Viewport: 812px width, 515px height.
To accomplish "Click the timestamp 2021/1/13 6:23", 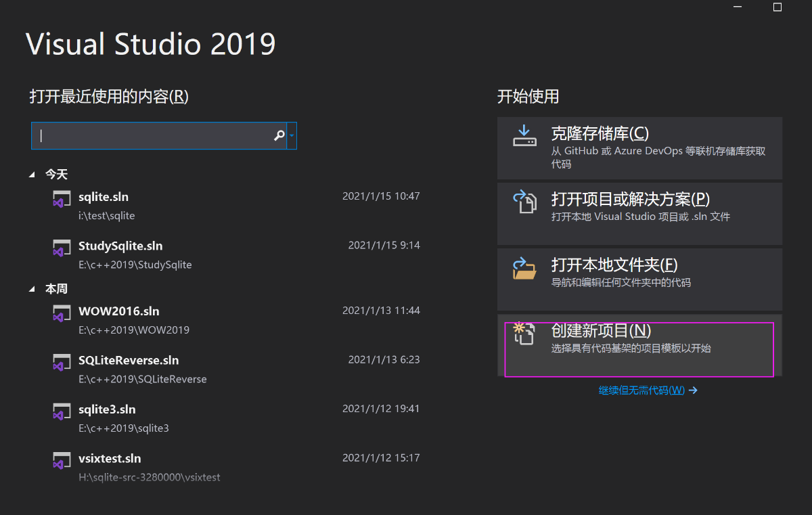I will coord(384,359).
